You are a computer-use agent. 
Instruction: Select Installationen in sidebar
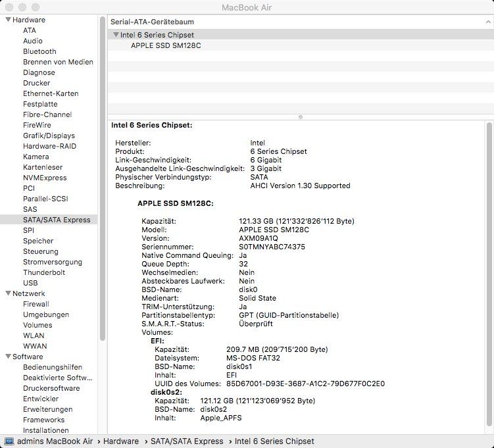pos(45,430)
